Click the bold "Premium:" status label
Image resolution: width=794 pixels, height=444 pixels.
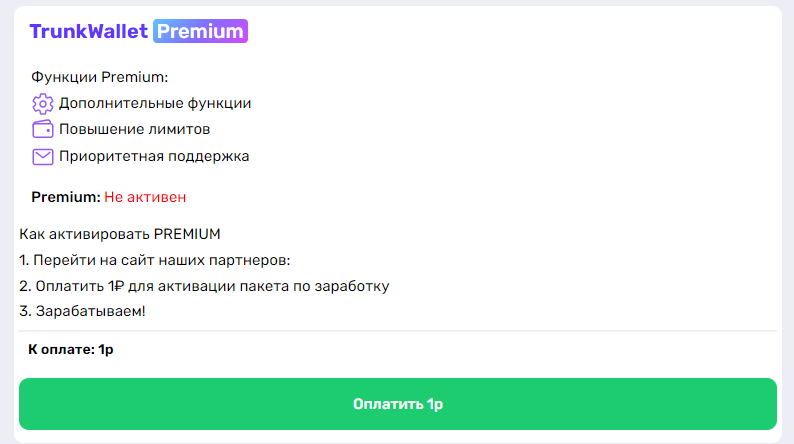(x=66, y=197)
